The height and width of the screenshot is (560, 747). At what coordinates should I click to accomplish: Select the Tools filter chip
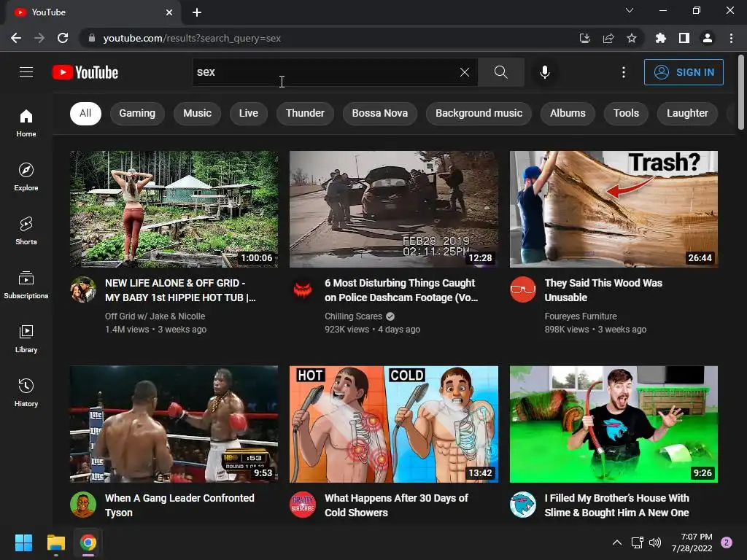626,113
